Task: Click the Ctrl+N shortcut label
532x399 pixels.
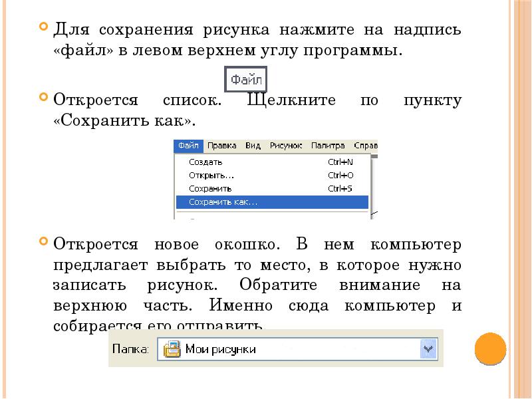Action: point(340,162)
